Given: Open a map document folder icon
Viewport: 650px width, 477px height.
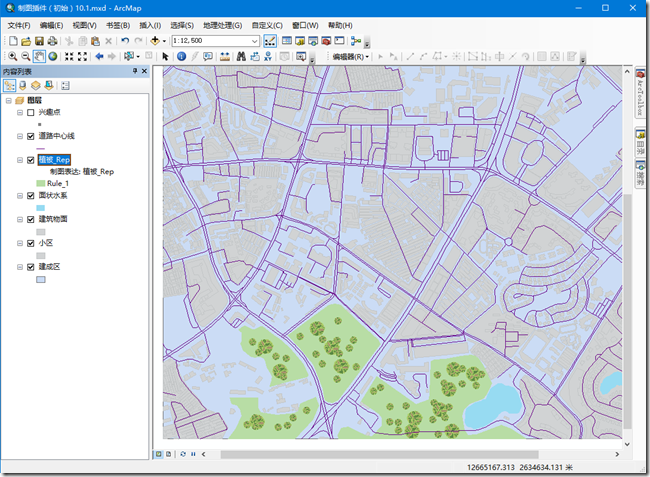Looking at the screenshot, I should pos(26,41).
